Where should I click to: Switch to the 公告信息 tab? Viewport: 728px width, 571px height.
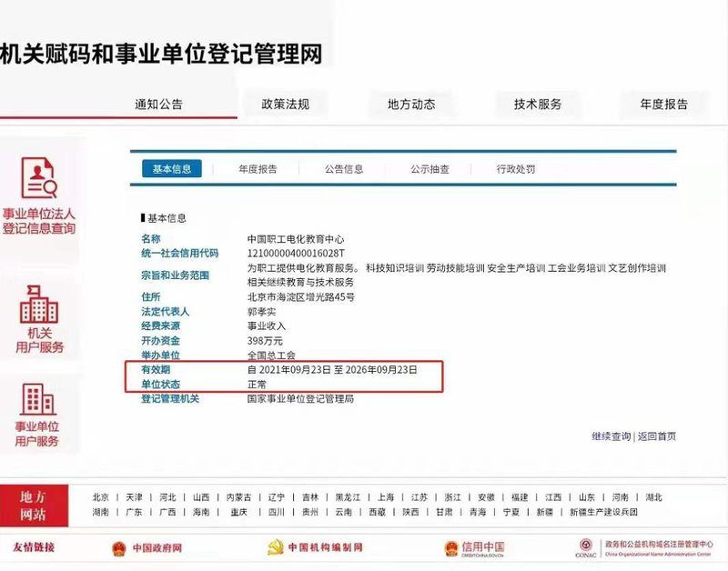[x=344, y=169]
